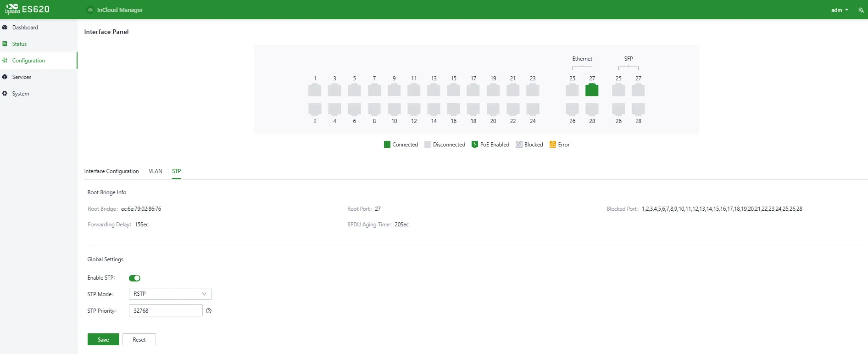Select port 1 in the interface panel
Screen dimensions: 868x354
(x=315, y=90)
